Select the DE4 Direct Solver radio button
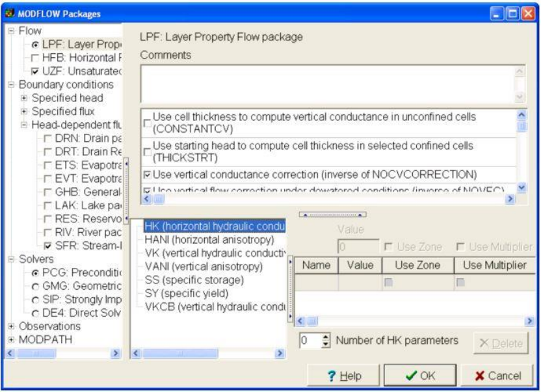This screenshot has height=392, width=541. coord(35,313)
